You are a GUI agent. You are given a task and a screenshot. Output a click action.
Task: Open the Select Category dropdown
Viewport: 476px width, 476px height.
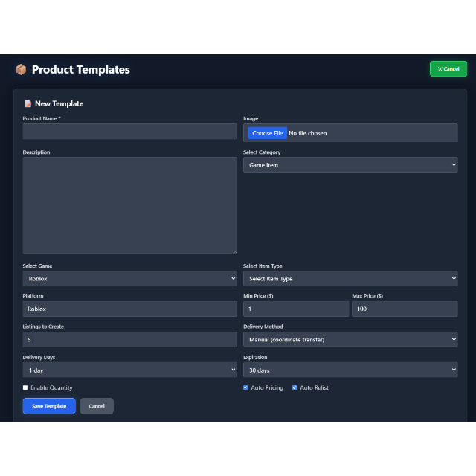(350, 165)
